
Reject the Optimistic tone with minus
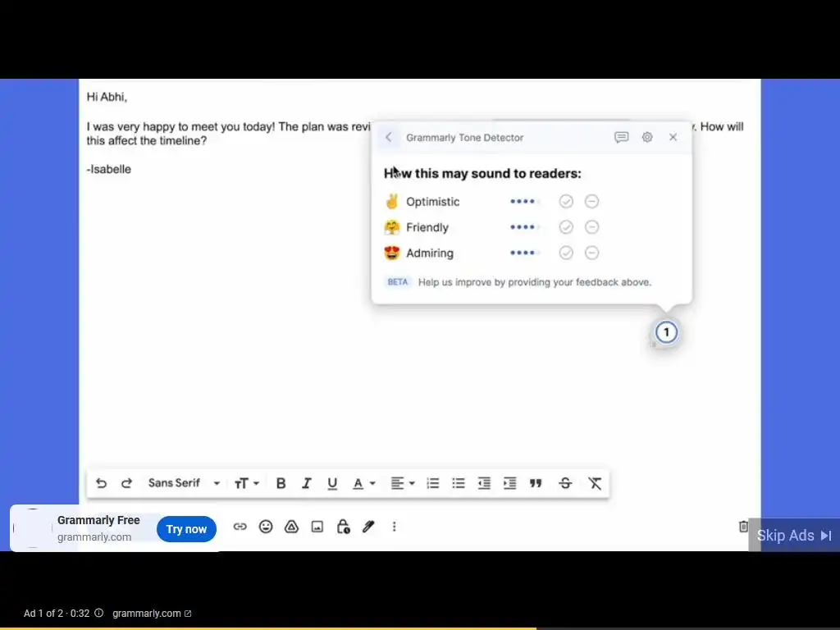coord(592,202)
